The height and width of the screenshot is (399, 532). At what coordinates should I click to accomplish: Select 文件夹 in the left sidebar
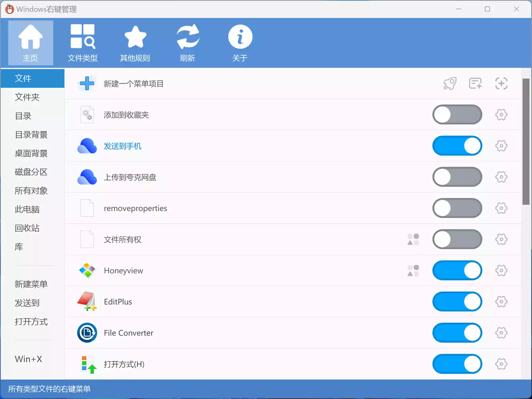coord(27,97)
